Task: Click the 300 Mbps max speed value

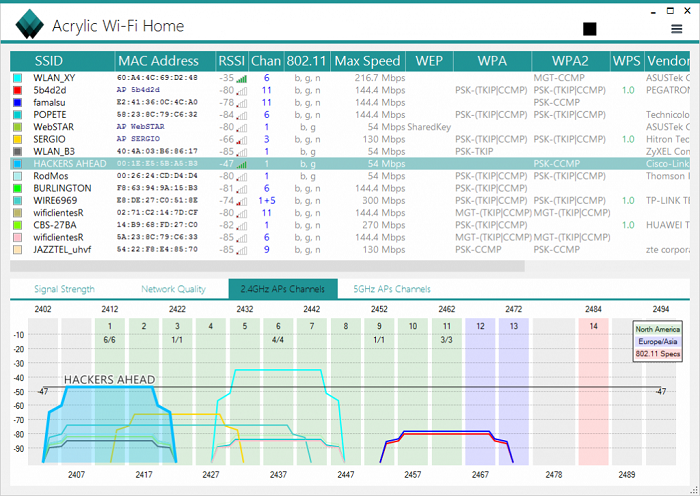Action: point(383,201)
